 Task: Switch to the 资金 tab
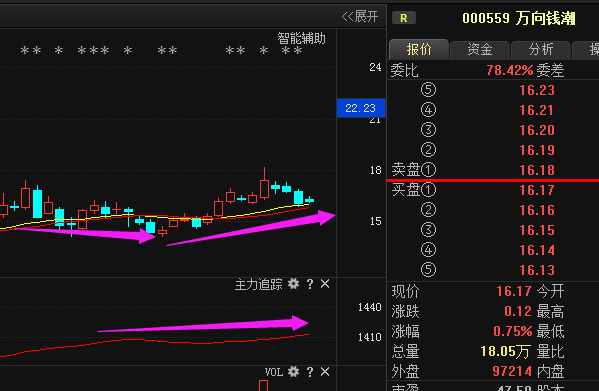pyautogui.click(x=480, y=49)
